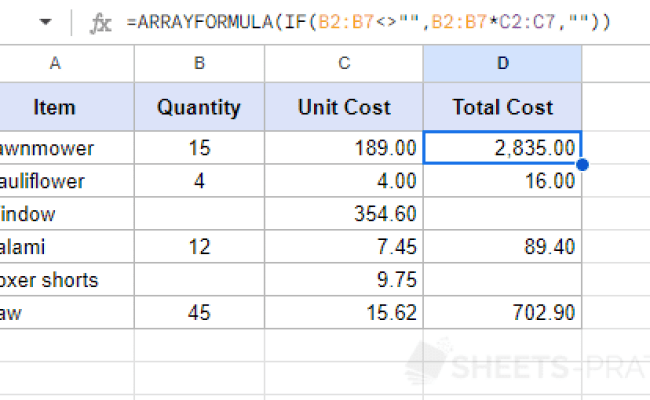The height and width of the screenshot is (400, 650).
Task: Open the name box dropdown arrow
Action: 46,22
